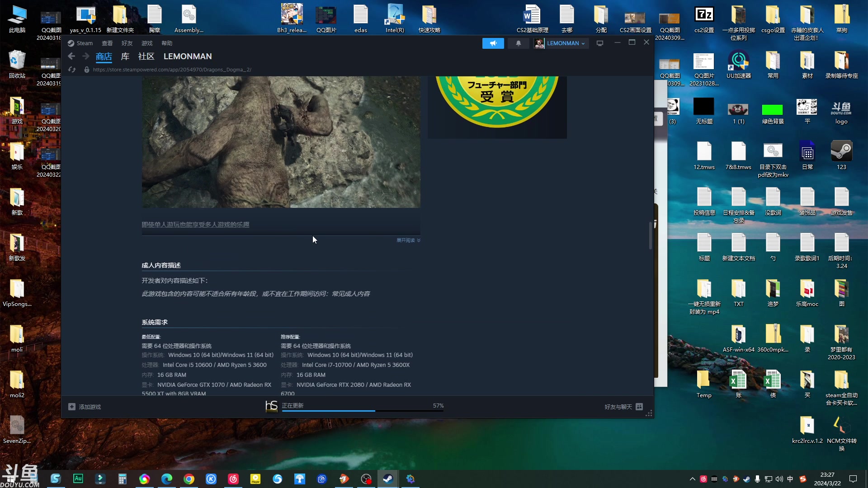The width and height of the screenshot is (868, 488).
Task: Open Calculator from taskbar
Action: 122,479
